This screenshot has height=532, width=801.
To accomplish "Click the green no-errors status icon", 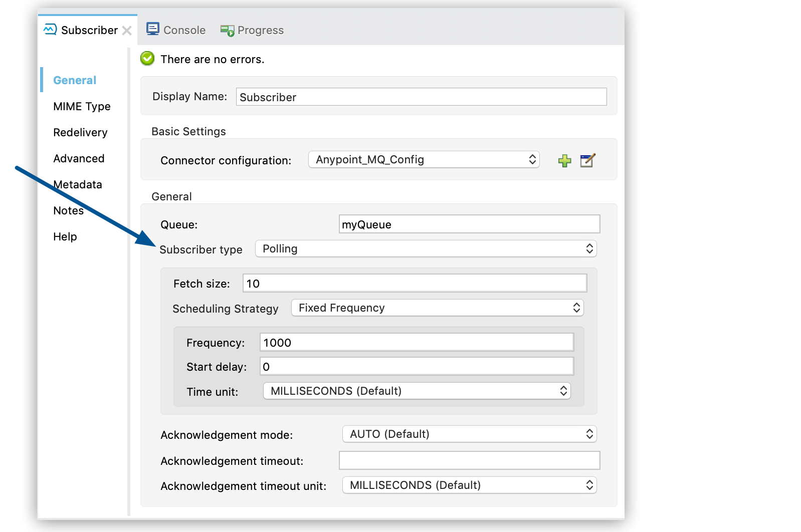I will [x=147, y=59].
